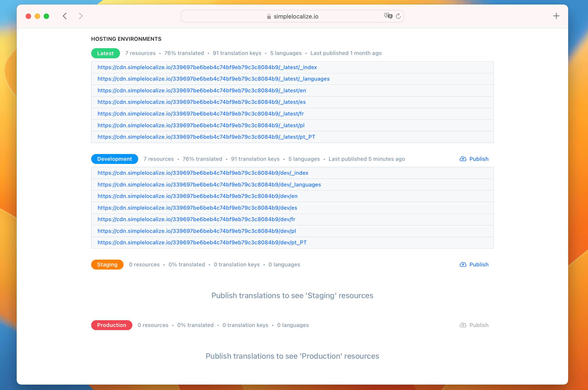
Task: Open the _latest/pt_PT CDN link
Action: (206, 137)
